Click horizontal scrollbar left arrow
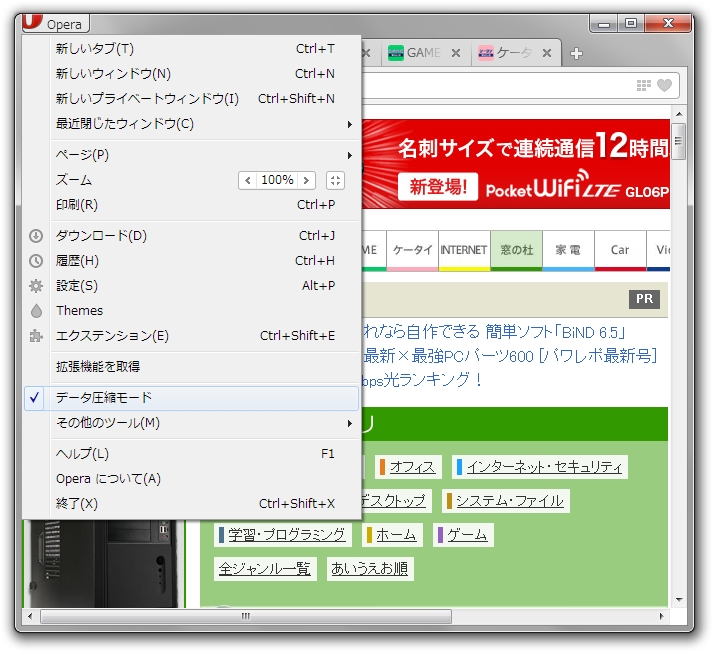This screenshot has height=653, width=714. coord(30,617)
